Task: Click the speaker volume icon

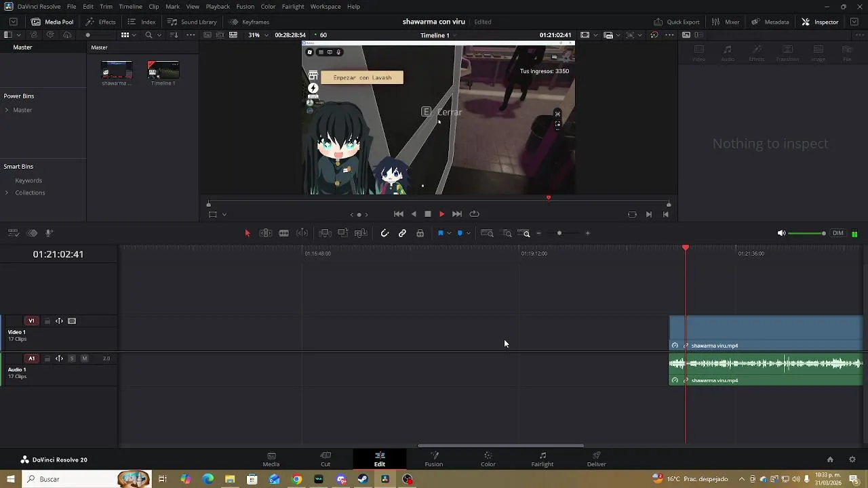Action: 781,233
